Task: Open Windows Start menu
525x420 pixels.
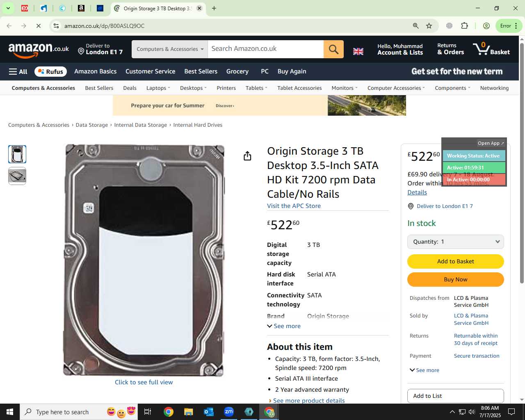Action: pos(10,412)
